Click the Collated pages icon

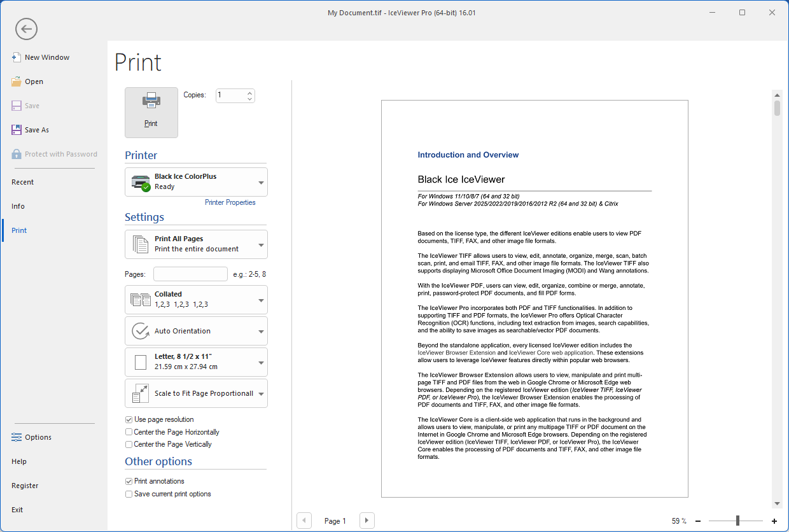[140, 300]
